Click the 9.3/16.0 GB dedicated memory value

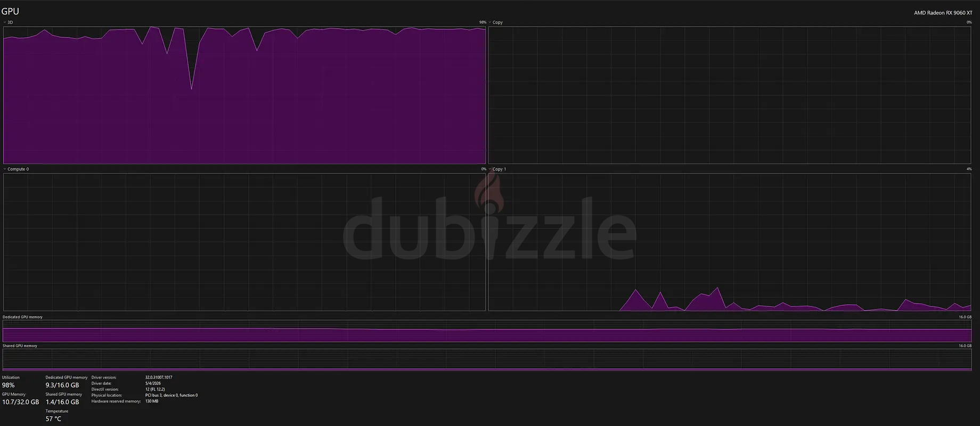tap(62, 385)
